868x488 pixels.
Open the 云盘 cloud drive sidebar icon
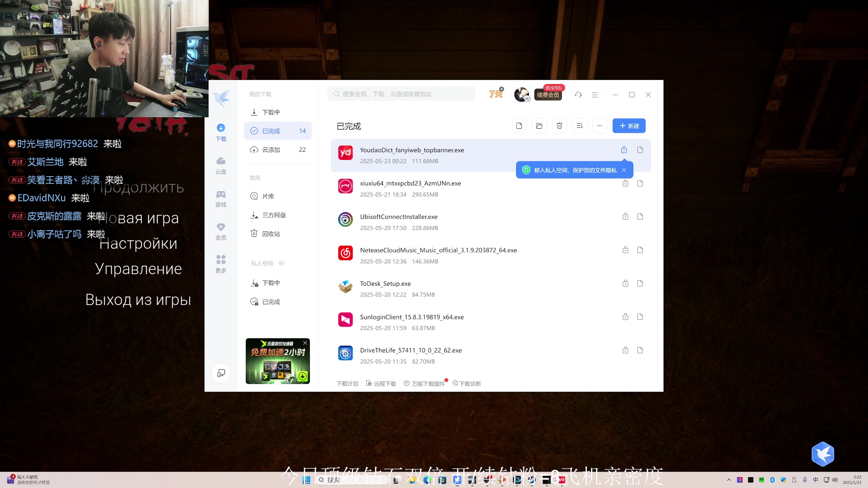[221, 166]
